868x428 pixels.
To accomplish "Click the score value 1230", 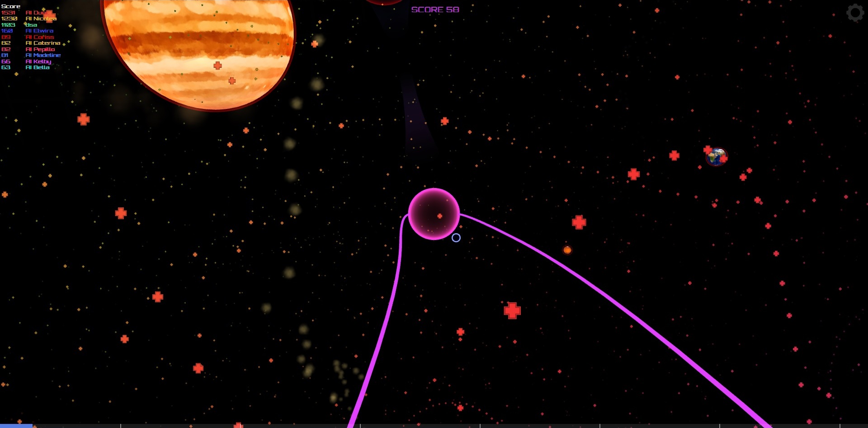I will click(9, 19).
